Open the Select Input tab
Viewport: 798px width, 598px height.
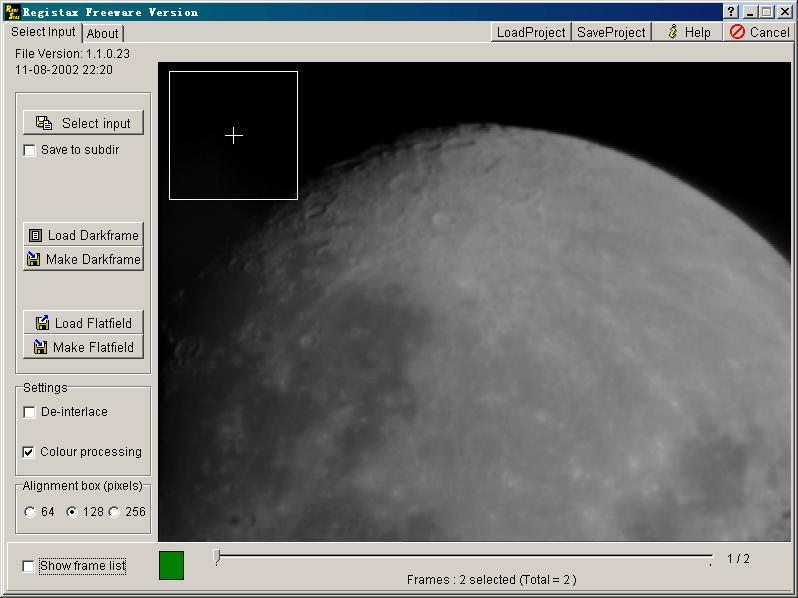click(43, 32)
